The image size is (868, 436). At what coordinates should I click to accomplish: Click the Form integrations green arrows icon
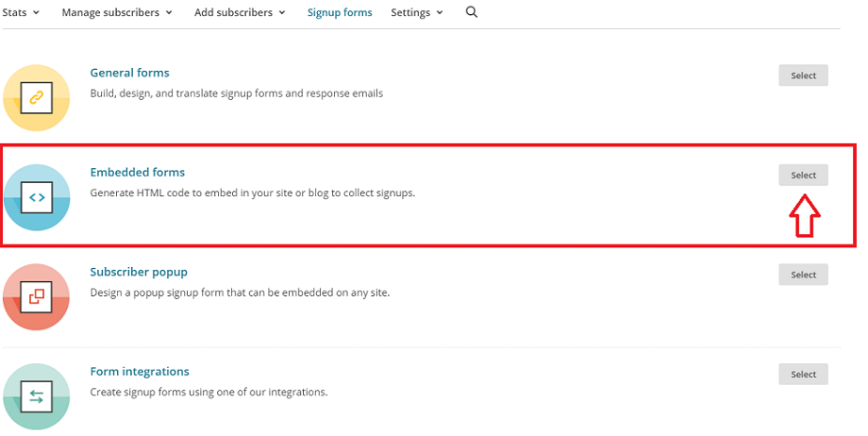click(x=37, y=396)
